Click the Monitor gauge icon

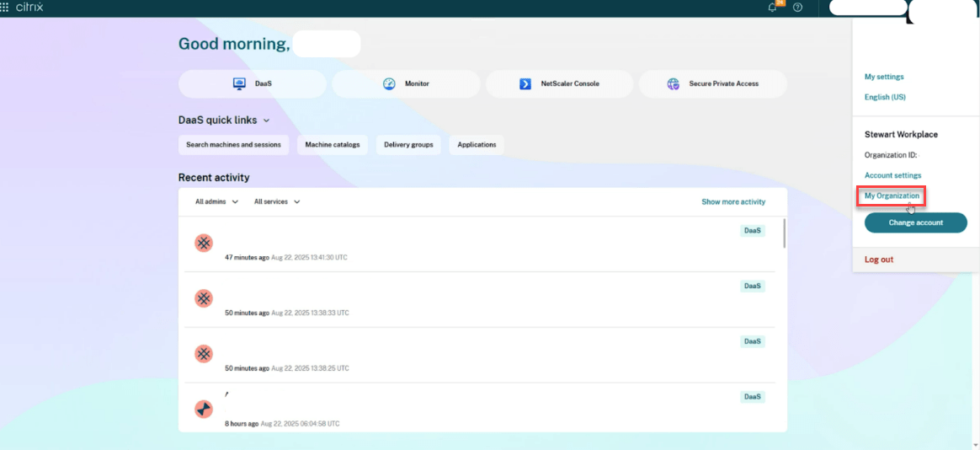[389, 84]
